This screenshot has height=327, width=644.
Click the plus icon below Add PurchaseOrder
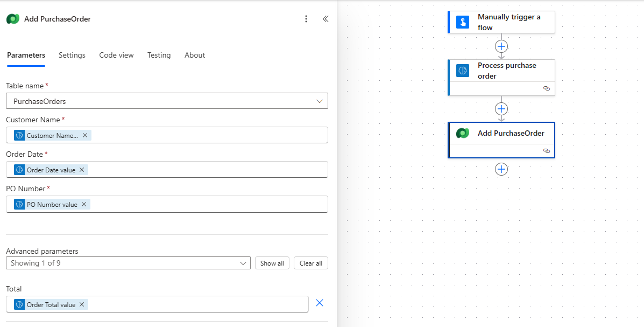(x=501, y=169)
